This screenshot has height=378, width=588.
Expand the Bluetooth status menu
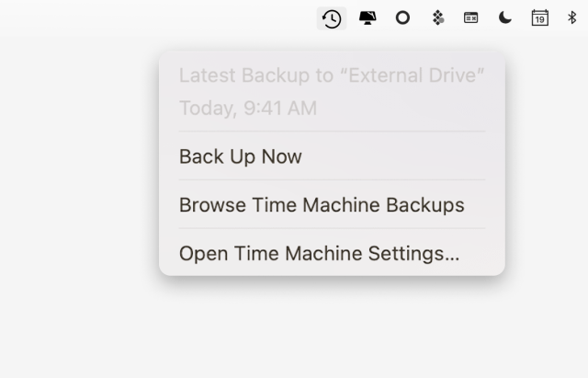571,17
